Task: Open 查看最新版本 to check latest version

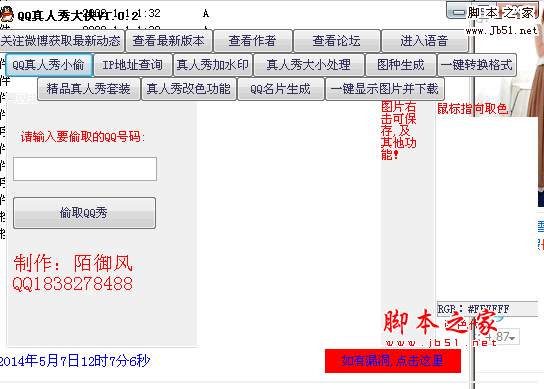Action: tap(169, 41)
